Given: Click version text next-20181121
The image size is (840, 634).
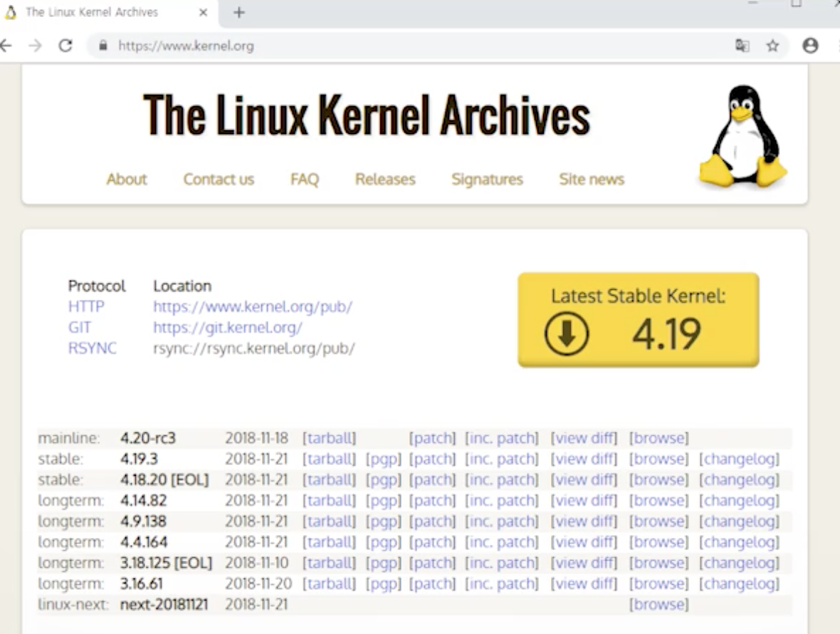Looking at the screenshot, I should click(x=164, y=605).
